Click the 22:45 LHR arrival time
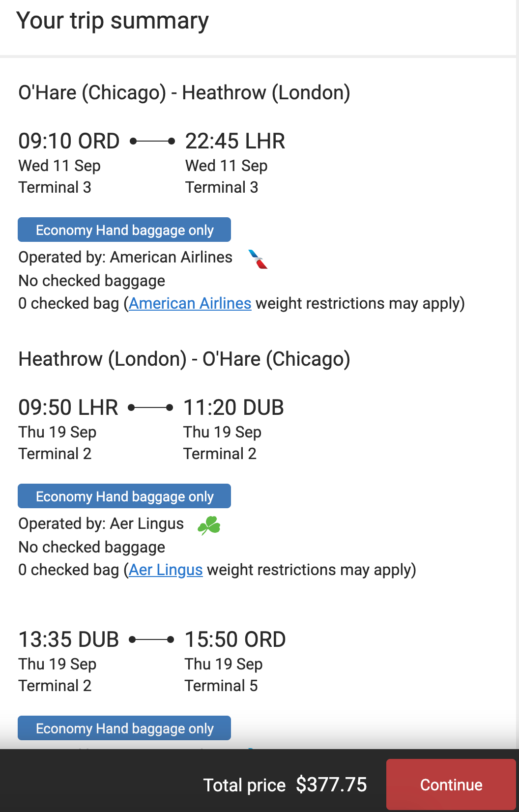 click(235, 142)
